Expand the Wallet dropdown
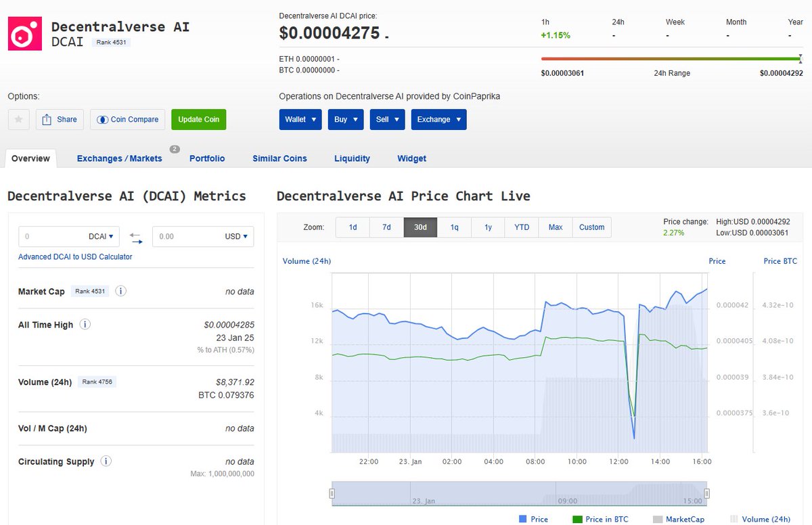This screenshot has width=812, height=525. 300,119
